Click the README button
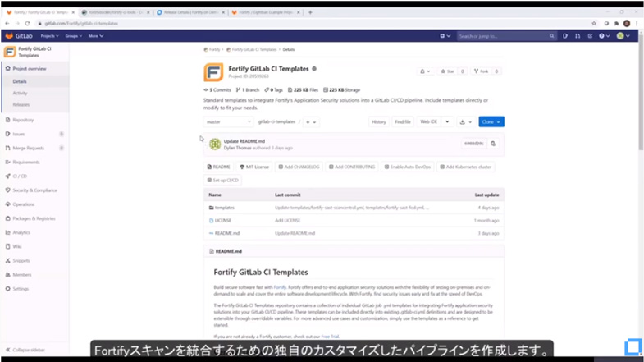The image size is (644, 362). pyautogui.click(x=218, y=167)
